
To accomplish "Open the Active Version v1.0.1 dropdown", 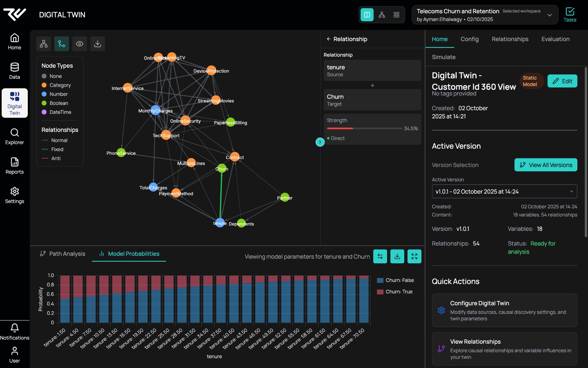I will 504,191.
